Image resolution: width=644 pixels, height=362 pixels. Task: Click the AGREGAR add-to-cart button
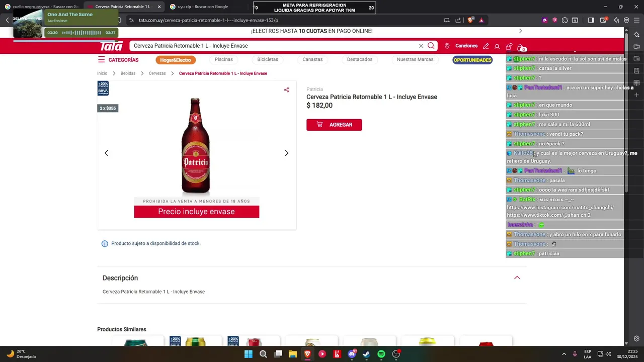334,125
